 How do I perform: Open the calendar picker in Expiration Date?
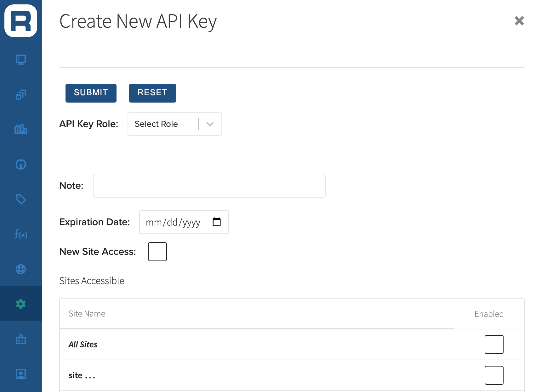click(217, 222)
